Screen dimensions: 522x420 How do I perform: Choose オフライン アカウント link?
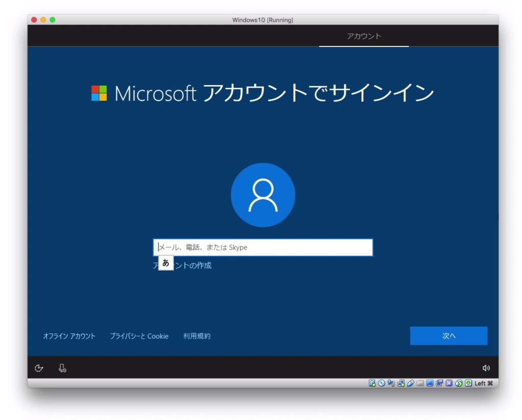click(x=69, y=336)
